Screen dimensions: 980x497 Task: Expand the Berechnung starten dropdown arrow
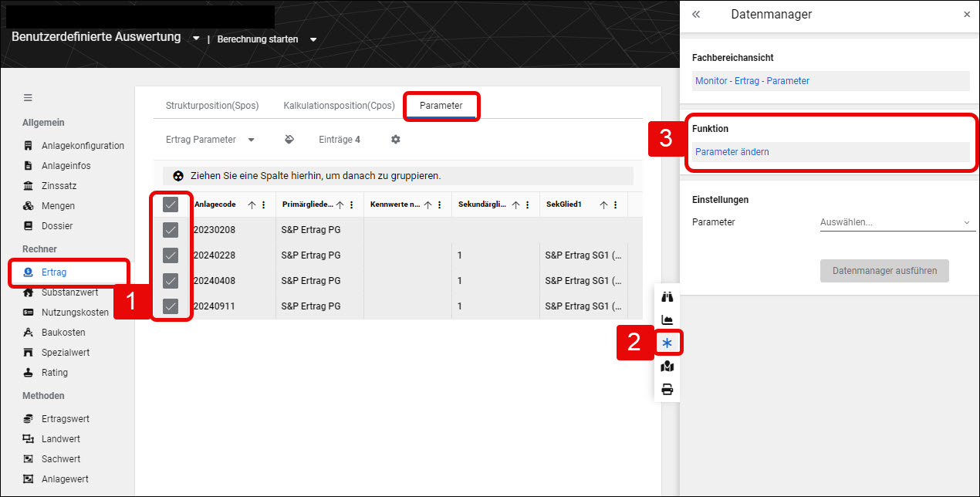click(313, 39)
